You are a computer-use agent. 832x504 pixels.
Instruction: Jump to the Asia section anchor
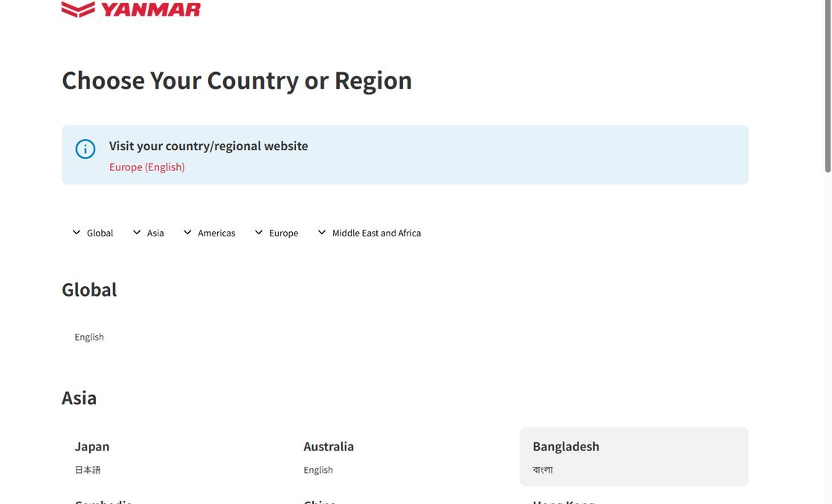[x=148, y=233]
